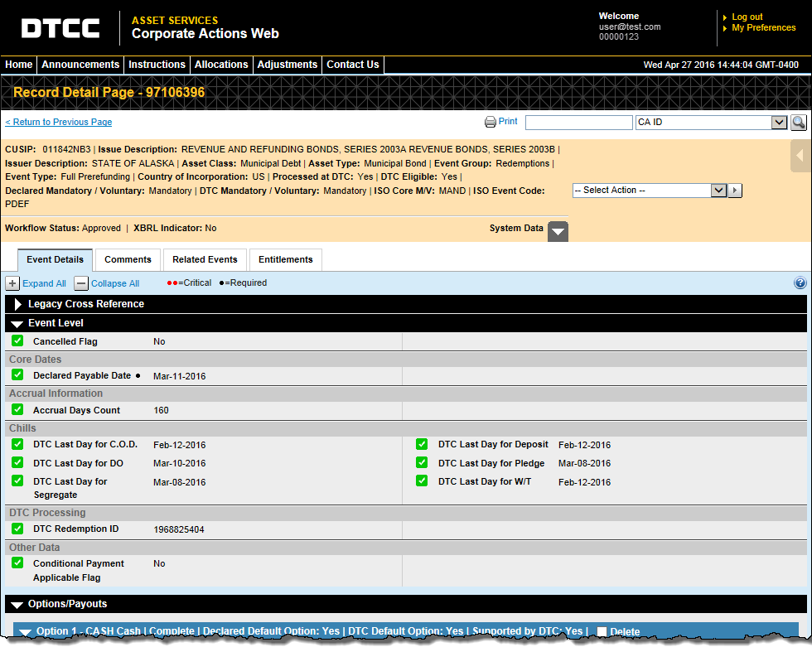812x652 pixels.
Task: Click the magnifying glass search icon
Action: tap(798, 123)
